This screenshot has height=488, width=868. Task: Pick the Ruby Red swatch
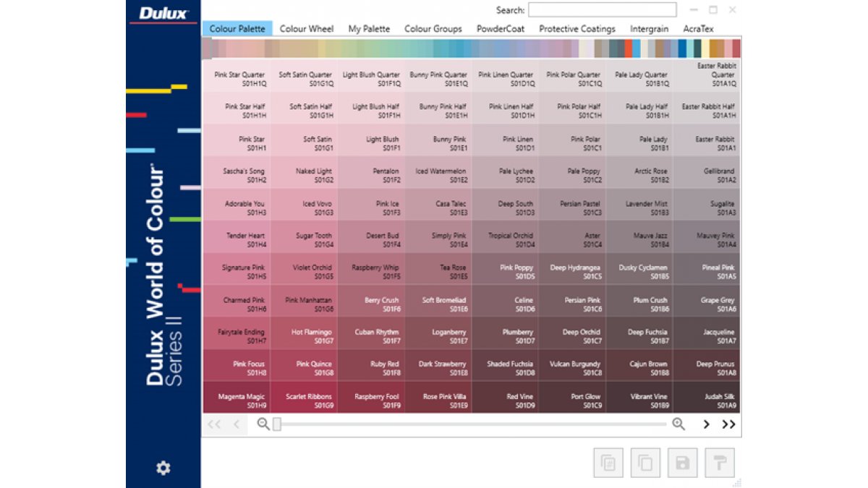pyautogui.click(x=371, y=365)
